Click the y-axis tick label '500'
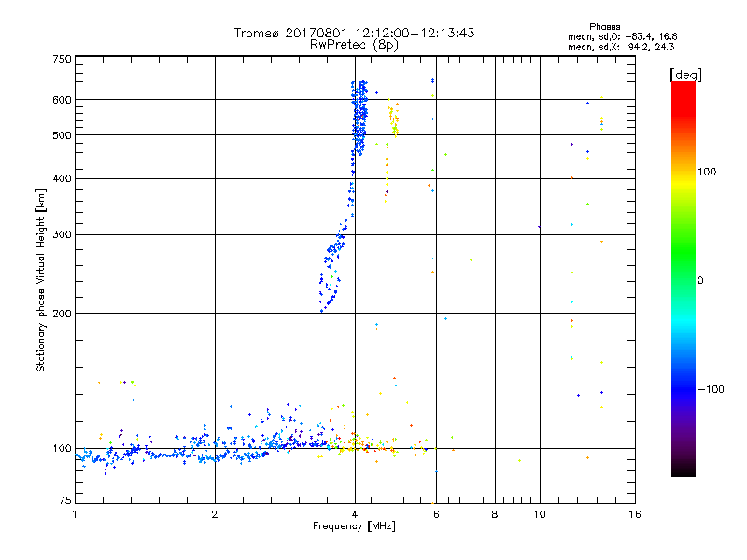Screen dimensions: 747x560 tap(62, 135)
